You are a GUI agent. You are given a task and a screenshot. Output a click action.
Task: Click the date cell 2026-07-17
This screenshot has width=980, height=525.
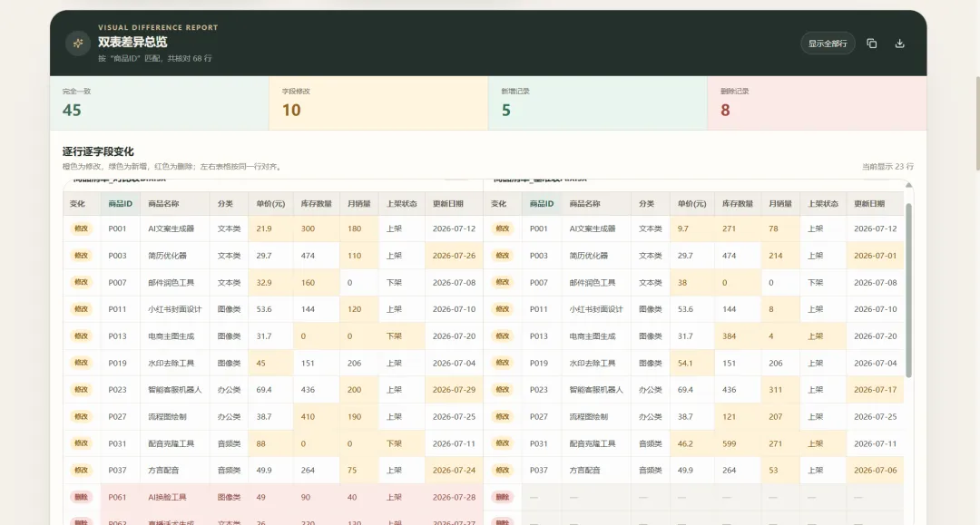click(875, 390)
